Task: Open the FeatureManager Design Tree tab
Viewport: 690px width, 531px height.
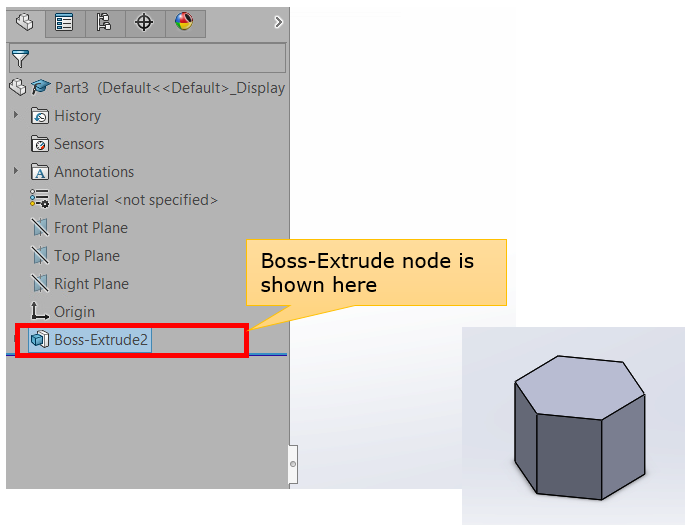Action: point(25,22)
